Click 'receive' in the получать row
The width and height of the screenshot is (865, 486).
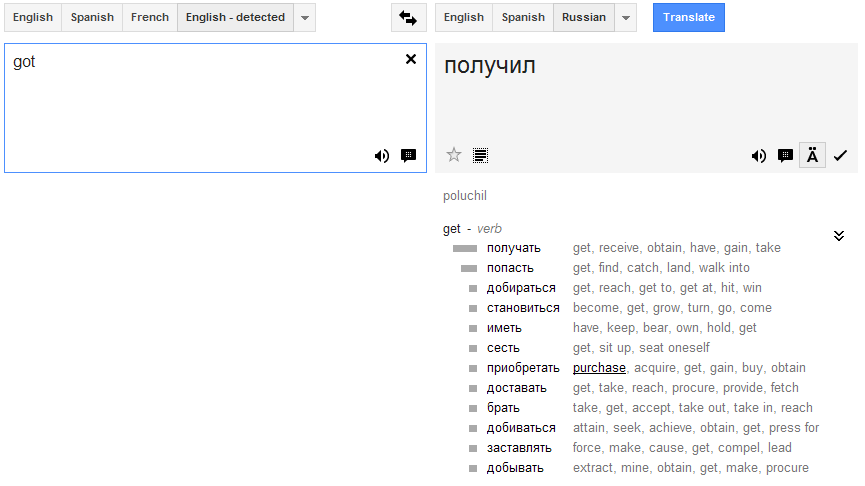click(x=620, y=248)
